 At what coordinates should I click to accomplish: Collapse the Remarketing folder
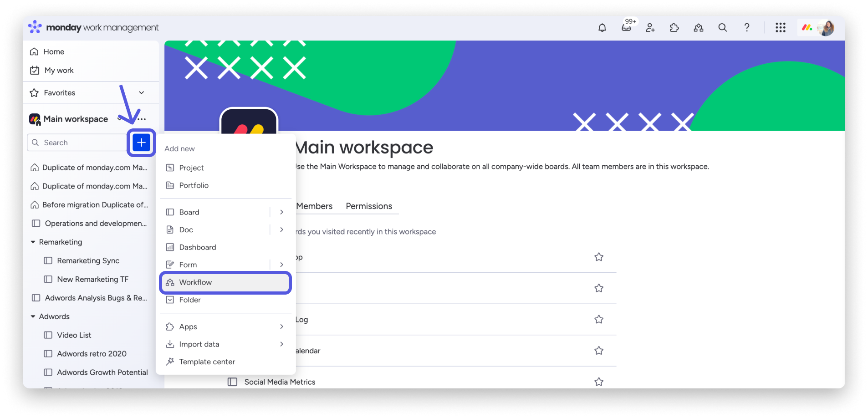pyautogui.click(x=33, y=242)
